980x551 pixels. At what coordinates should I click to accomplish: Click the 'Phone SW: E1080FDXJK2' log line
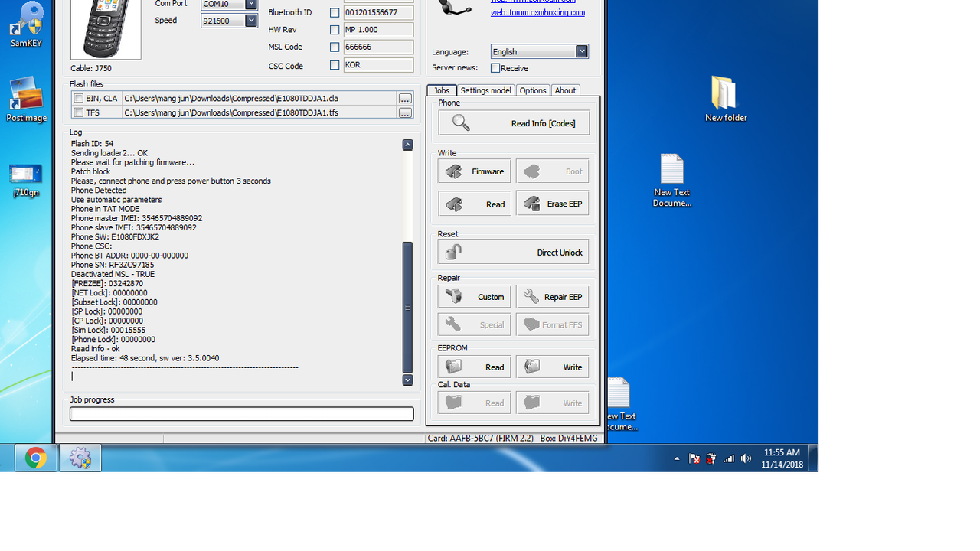(115, 237)
